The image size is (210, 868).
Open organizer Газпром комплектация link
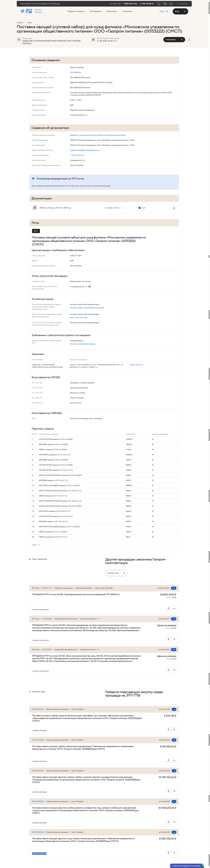(98, 135)
